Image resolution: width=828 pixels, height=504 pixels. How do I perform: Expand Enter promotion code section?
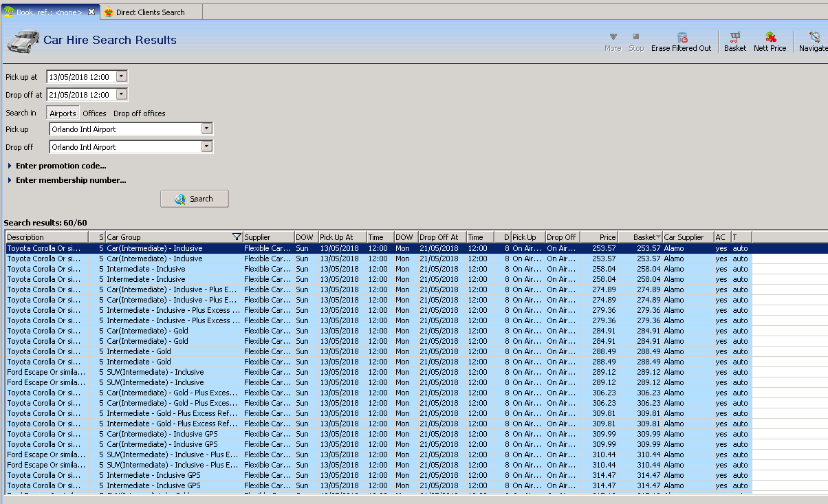click(x=10, y=166)
